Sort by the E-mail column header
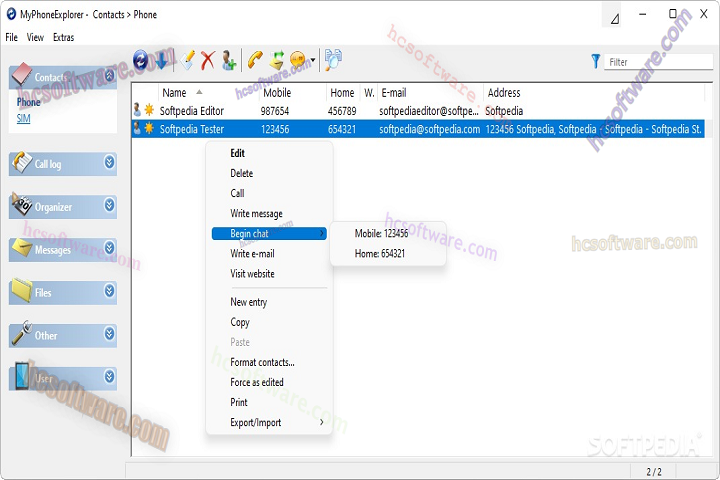The width and height of the screenshot is (720, 480). 431,93
